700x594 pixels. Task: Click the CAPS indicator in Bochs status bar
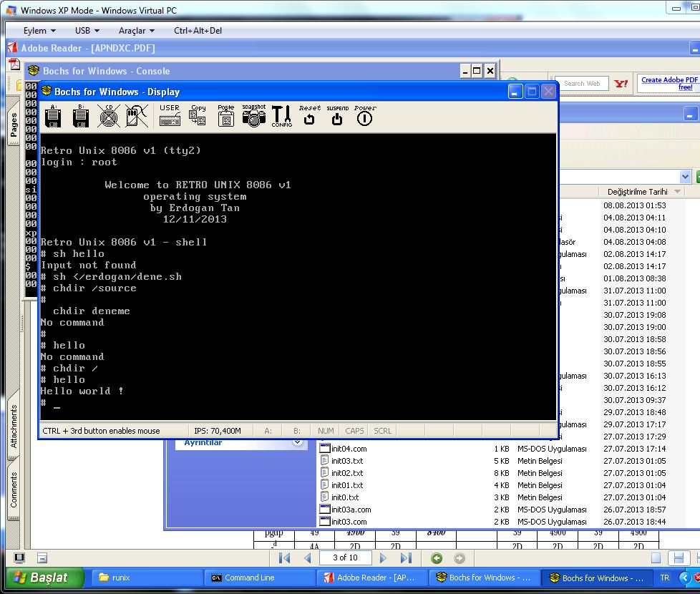point(354,431)
